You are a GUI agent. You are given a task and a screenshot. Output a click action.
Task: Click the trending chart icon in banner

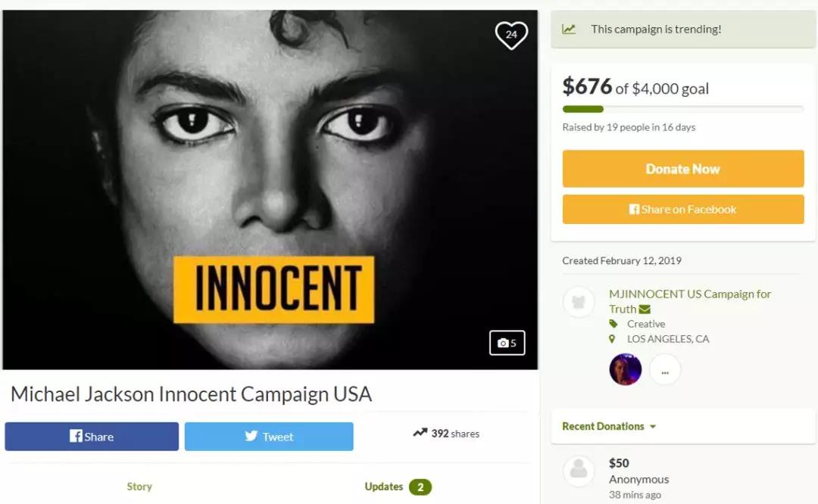[x=569, y=30]
